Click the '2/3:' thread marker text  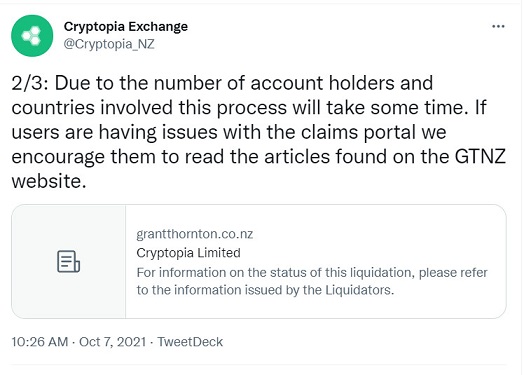pyautogui.click(x=30, y=83)
